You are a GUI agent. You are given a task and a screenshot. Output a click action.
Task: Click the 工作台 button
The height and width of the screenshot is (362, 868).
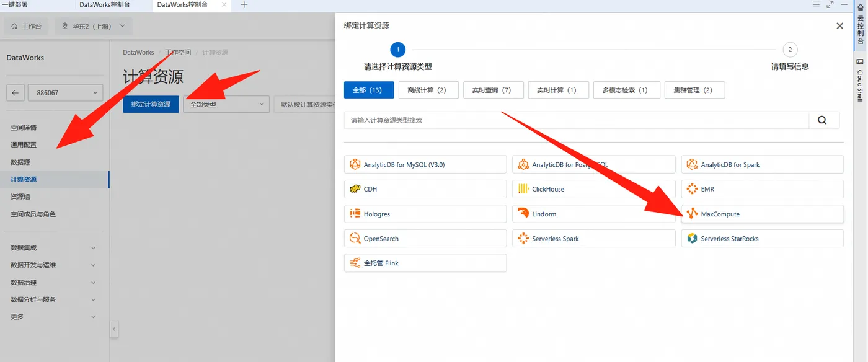(27, 27)
